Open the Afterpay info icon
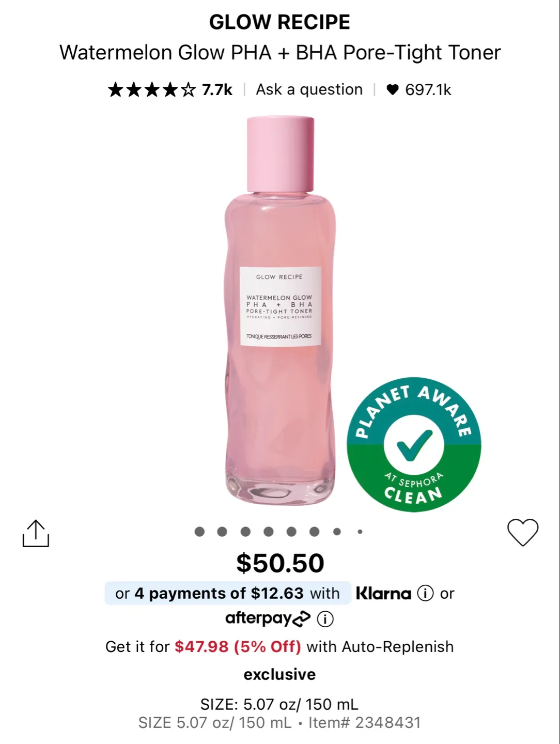560x744 pixels. [x=325, y=619]
